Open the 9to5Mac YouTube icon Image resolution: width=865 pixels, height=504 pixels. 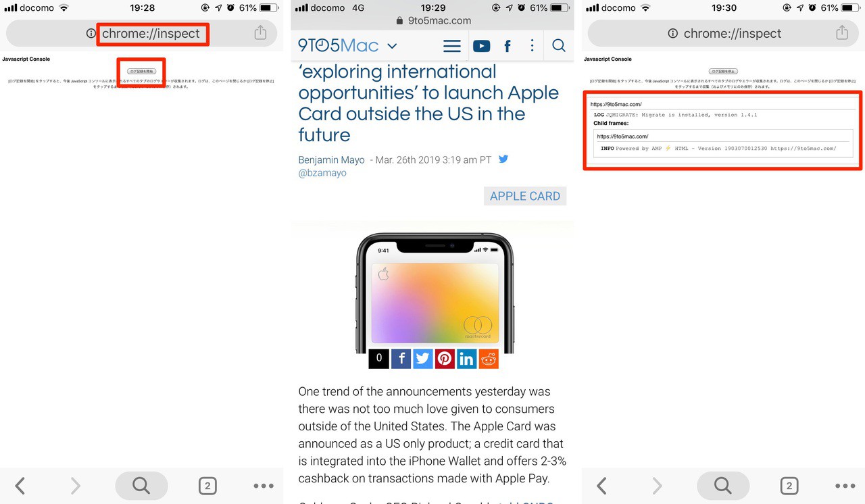pyautogui.click(x=481, y=46)
